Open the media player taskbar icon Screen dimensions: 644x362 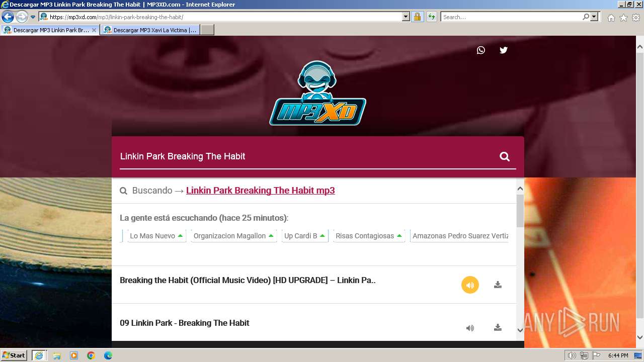tap(74, 355)
